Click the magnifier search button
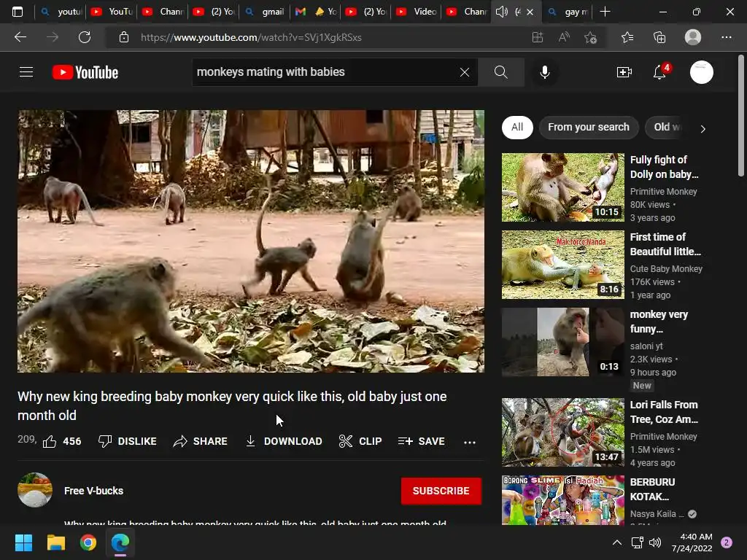Viewport: 747px width, 560px height. coord(500,72)
